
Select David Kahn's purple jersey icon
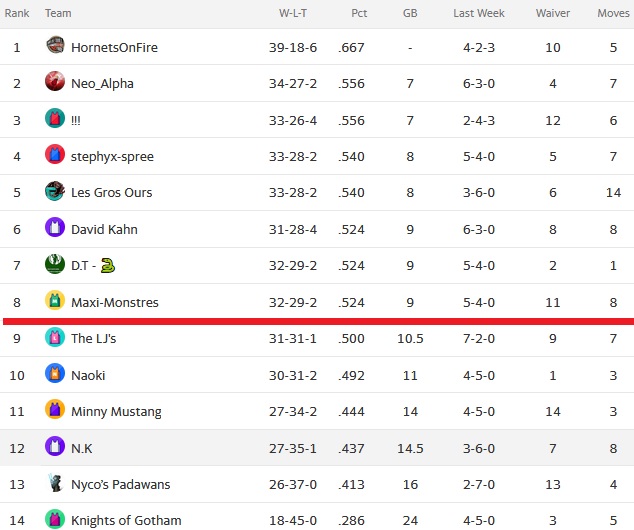click(55, 227)
